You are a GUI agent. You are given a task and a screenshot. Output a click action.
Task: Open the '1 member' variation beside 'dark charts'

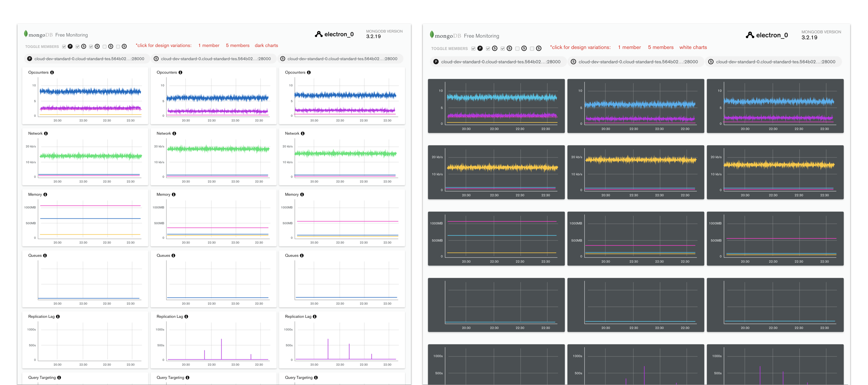coord(209,46)
